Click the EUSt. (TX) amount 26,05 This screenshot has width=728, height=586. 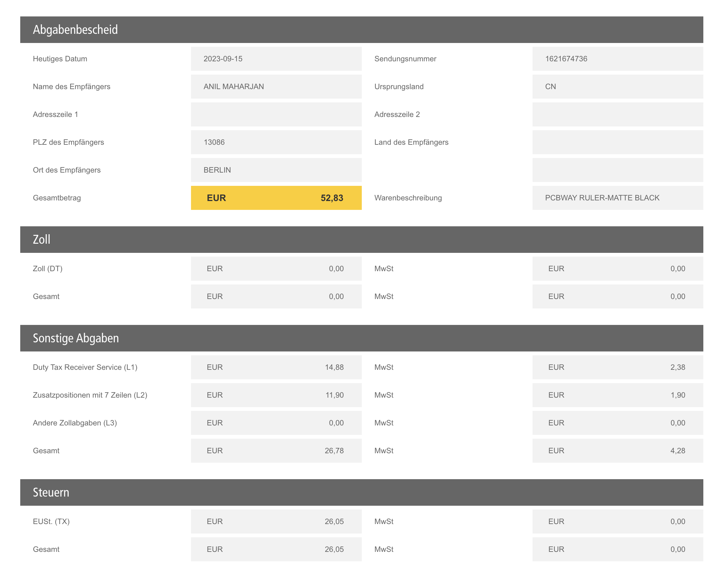(276, 522)
